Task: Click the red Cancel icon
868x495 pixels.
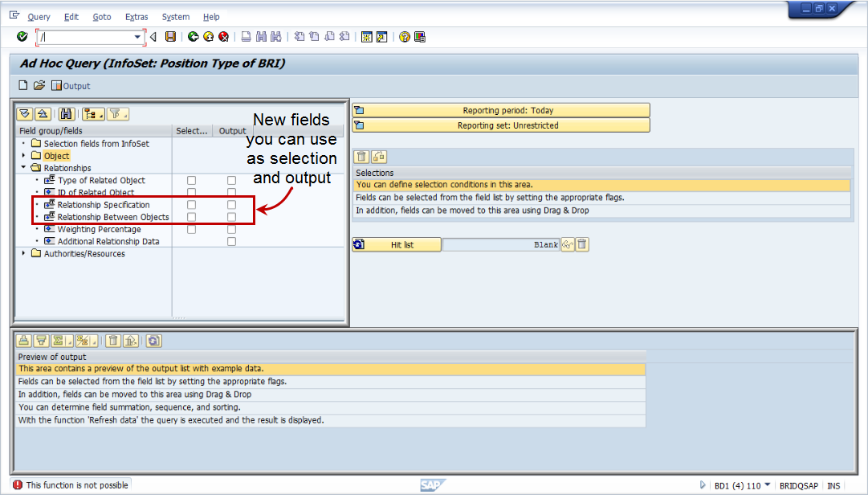Action: [224, 36]
